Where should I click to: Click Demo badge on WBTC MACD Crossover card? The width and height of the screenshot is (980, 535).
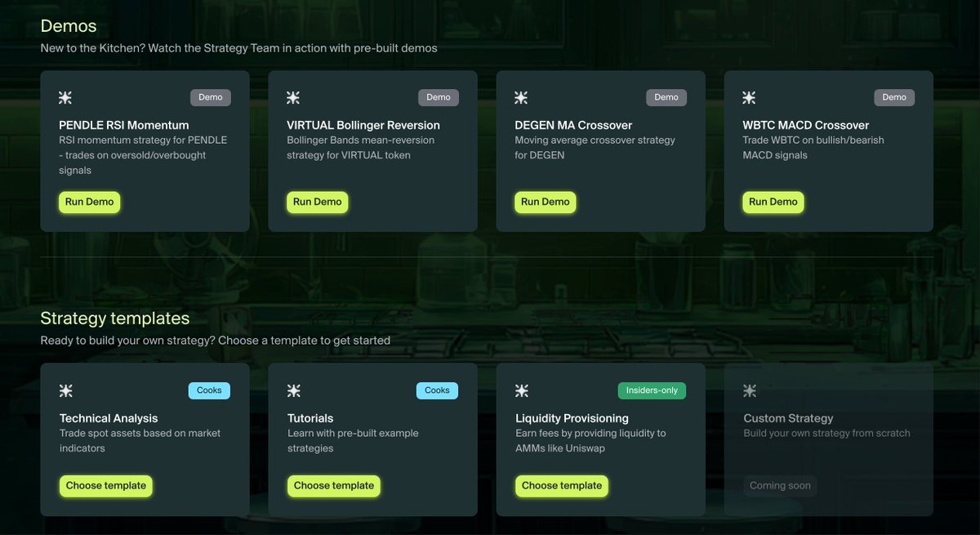[894, 97]
